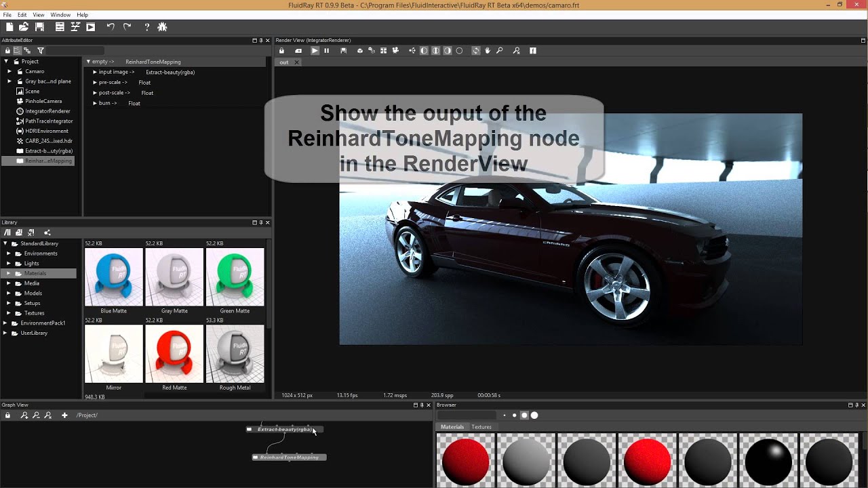Save the rendered image from the Render View toolbar

click(344, 51)
